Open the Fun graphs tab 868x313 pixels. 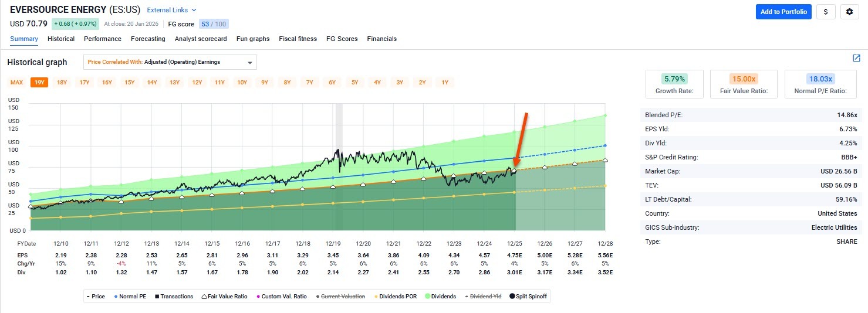253,39
